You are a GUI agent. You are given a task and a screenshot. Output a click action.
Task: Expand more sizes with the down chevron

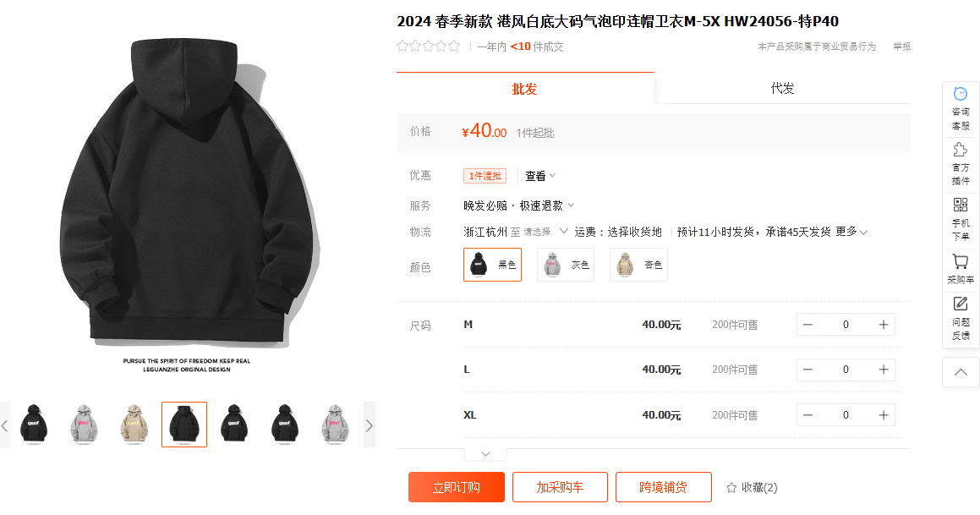pos(485,454)
